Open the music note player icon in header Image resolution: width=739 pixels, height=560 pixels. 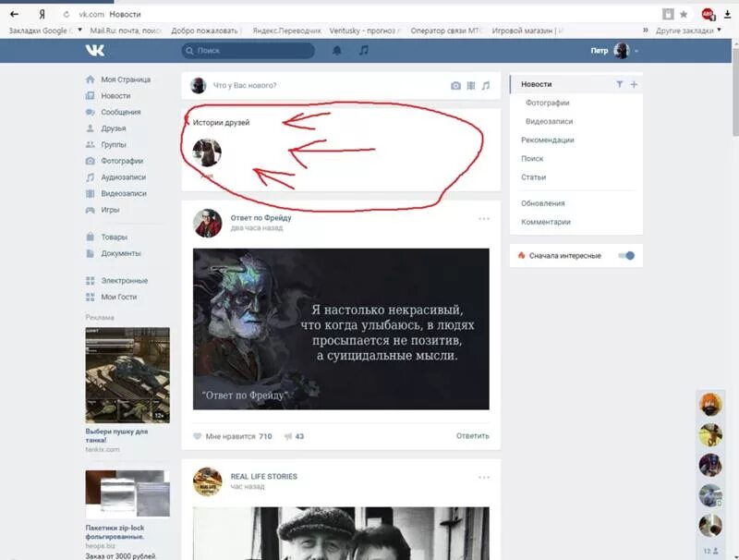(x=363, y=50)
